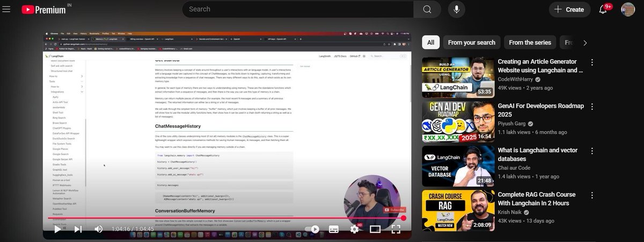The height and width of the screenshot is (242, 644).
Task: Open 'GenAI For Developers Roadmap 2025' title
Action: coord(540,110)
